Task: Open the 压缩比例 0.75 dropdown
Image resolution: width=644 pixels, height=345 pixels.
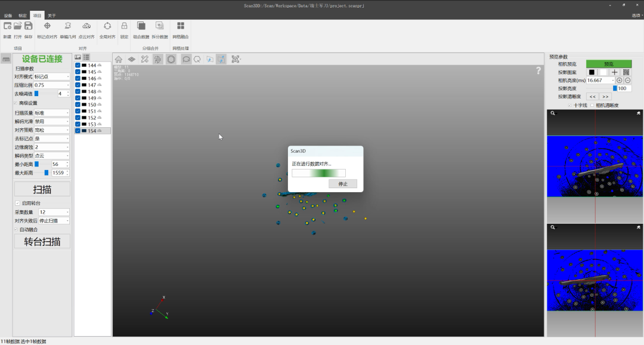Action: point(52,85)
